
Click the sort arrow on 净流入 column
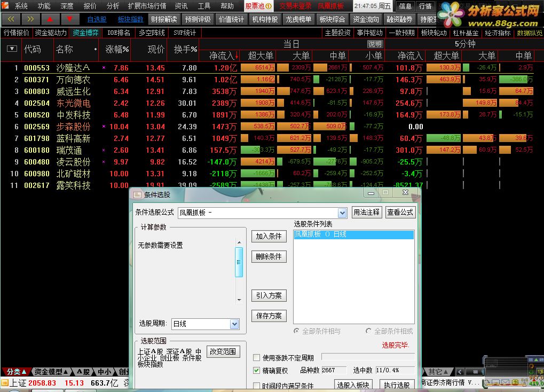236,56
